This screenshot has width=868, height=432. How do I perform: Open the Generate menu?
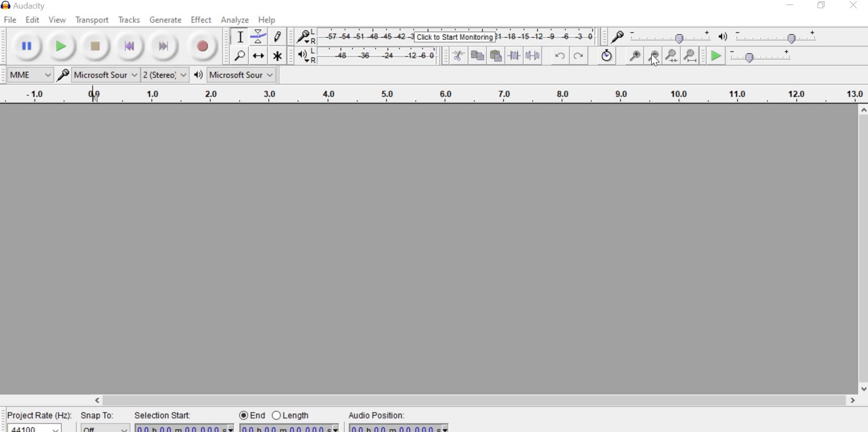tap(166, 20)
